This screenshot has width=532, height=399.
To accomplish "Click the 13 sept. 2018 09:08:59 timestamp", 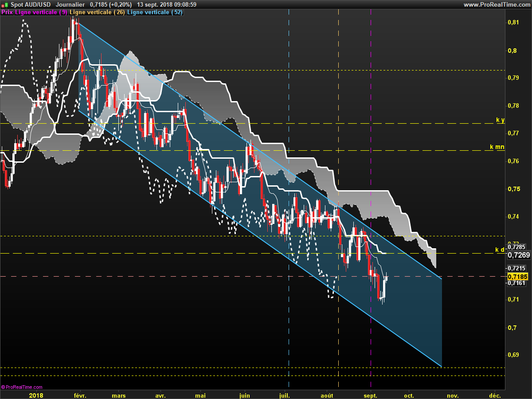I will [167, 4].
